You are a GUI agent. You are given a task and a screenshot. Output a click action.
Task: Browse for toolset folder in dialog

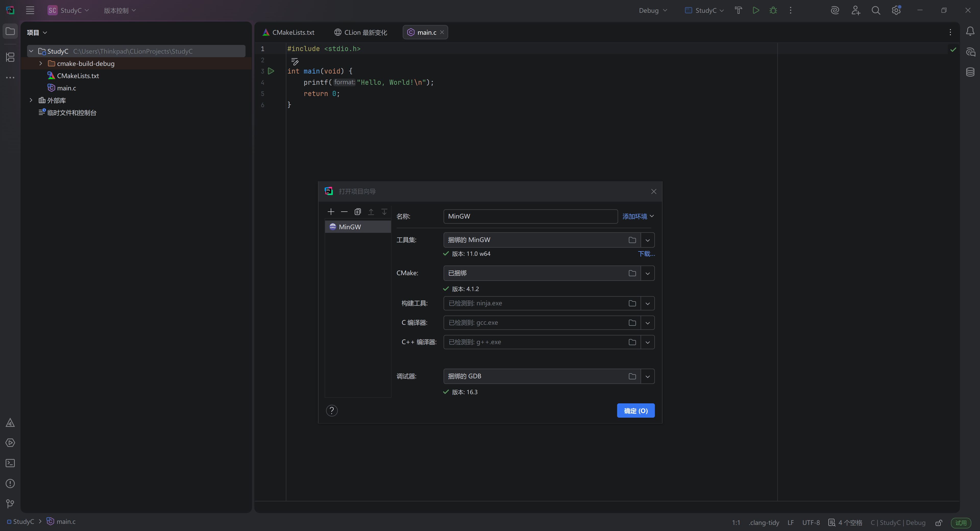pyautogui.click(x=632, y=240)
